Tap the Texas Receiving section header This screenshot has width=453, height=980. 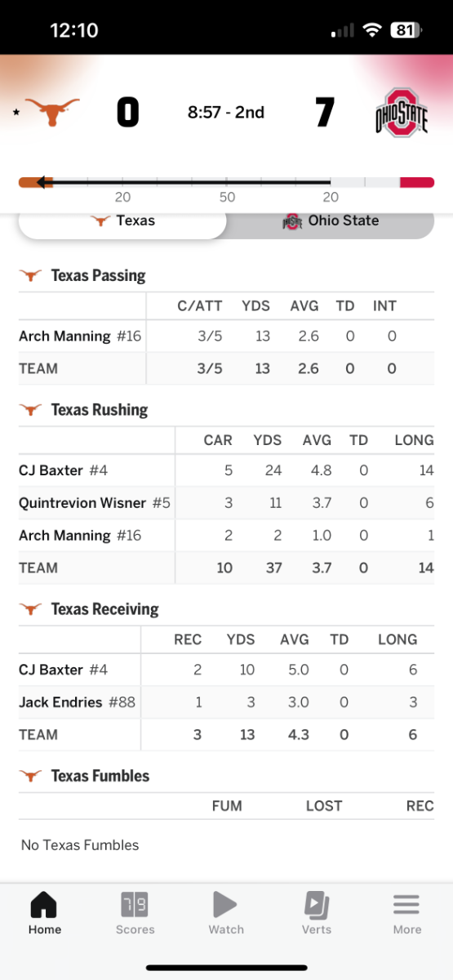104,609
